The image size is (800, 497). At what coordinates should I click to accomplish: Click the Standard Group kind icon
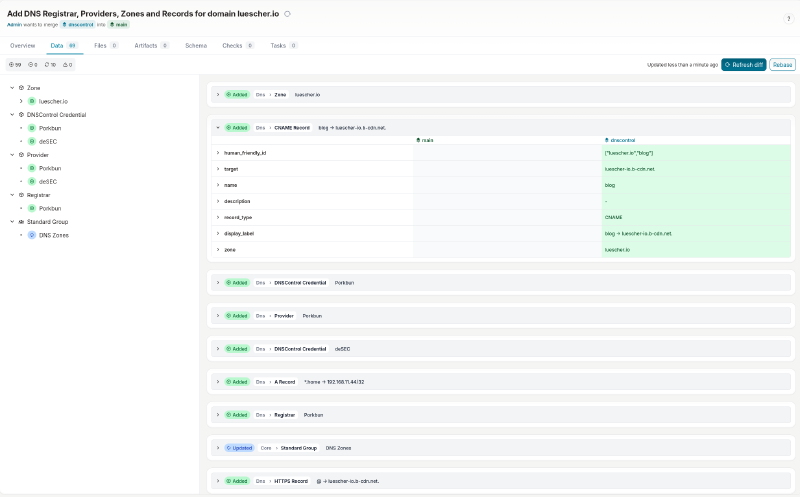pyautogui.click(x=21, y=221)
